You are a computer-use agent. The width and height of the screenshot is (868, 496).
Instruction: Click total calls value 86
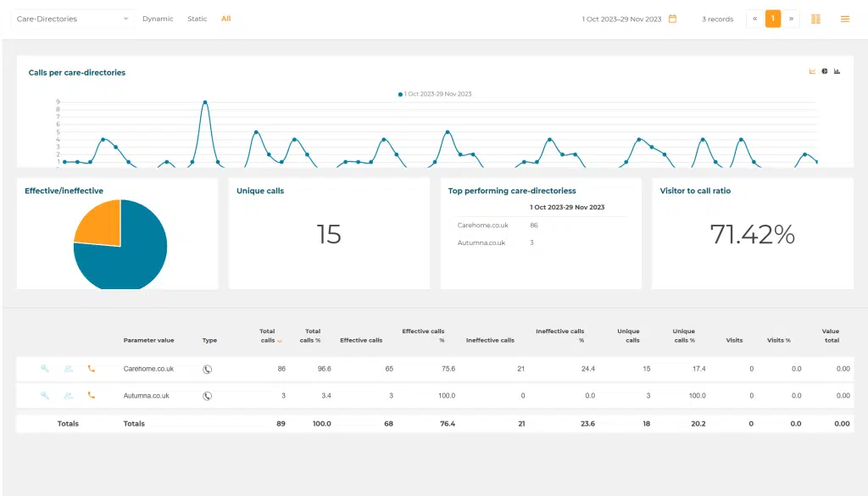point(281,369)
